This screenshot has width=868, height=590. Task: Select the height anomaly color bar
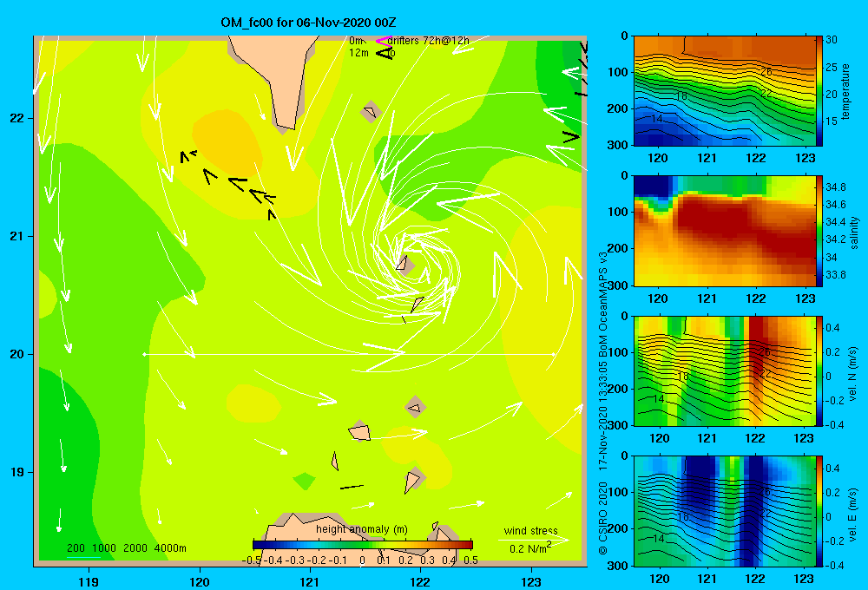363,545
